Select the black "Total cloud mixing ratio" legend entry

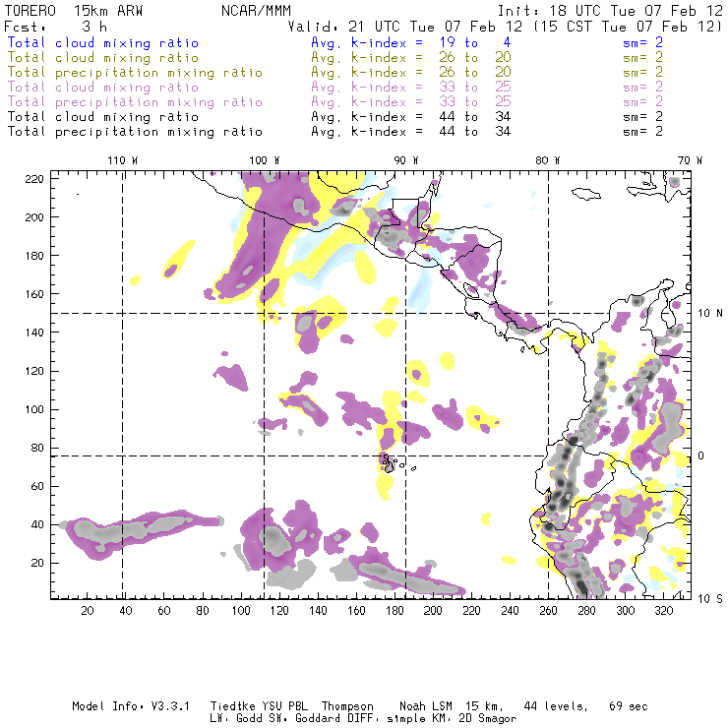tap(103, 116)
